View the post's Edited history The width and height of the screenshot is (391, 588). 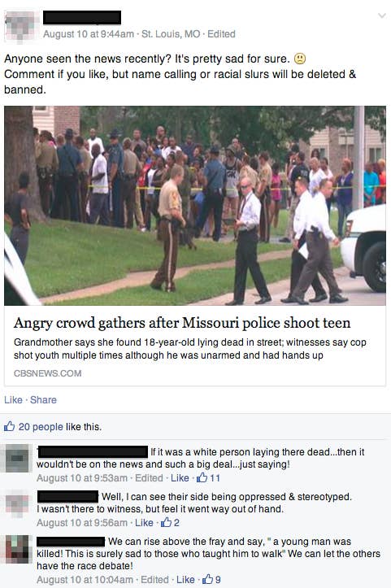[221, 34]
